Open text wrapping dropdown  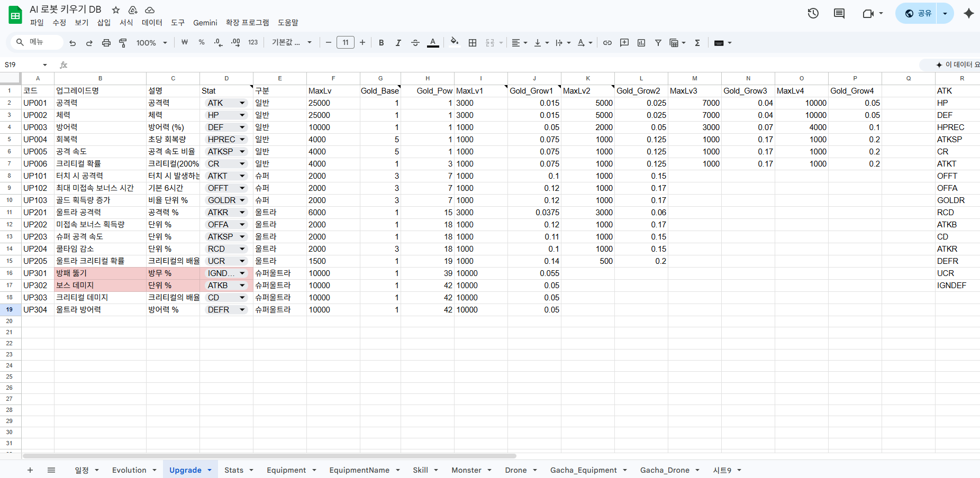click(x=563, y=43)
